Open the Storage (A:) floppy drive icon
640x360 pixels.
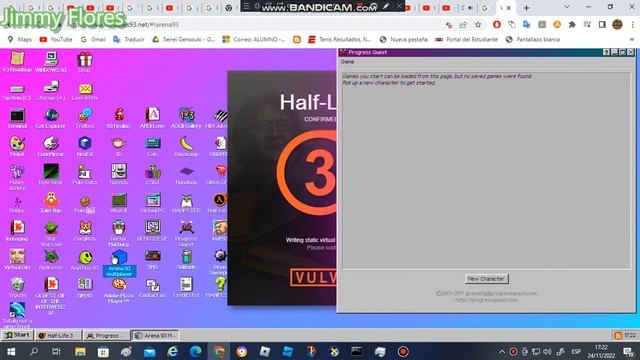coord(51,91)
